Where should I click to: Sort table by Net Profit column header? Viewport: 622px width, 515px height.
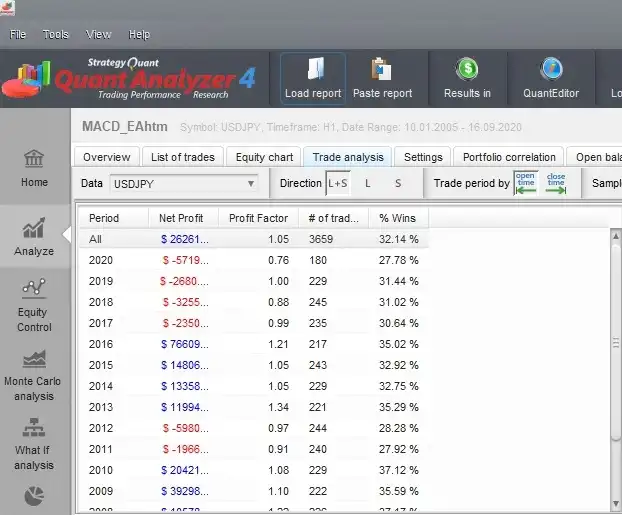tap(180, 218)
